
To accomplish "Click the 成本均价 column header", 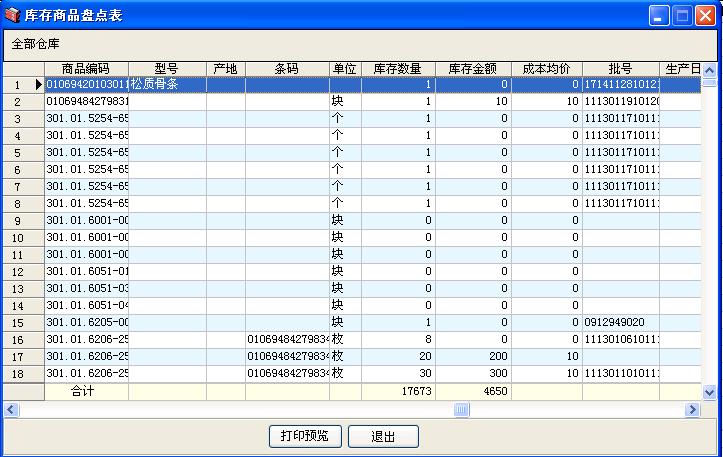I will pyautogui.click(x=546, y=69).
